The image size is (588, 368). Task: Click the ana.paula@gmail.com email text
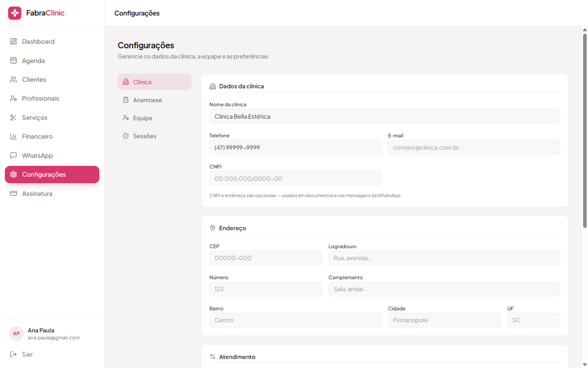[x=54, y=338]
